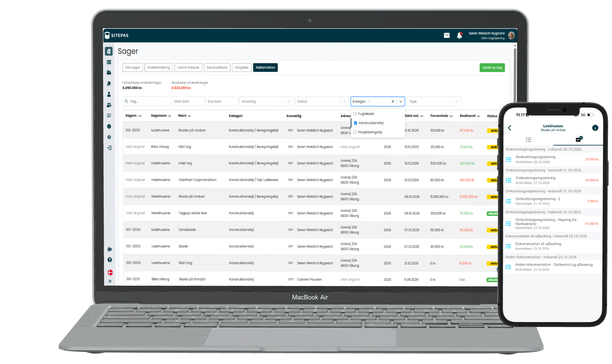Tap the back arrow on phone screen

point(510,128)
